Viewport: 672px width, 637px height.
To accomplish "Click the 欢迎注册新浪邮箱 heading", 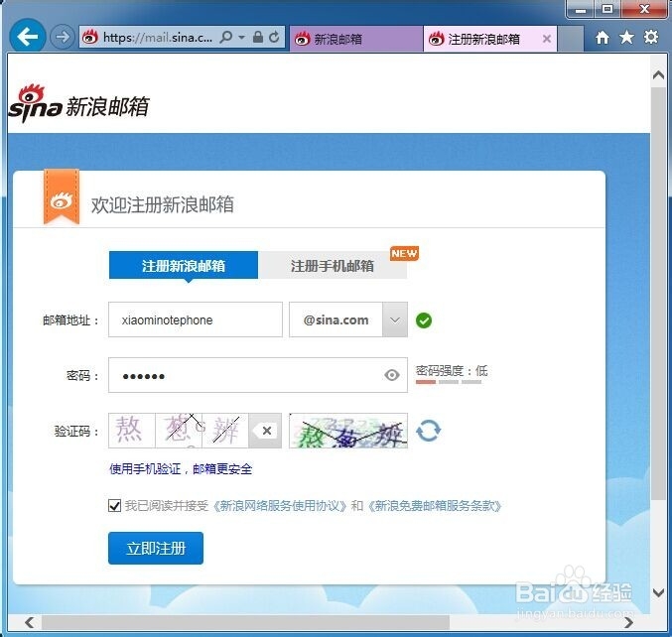I will 163,204.
